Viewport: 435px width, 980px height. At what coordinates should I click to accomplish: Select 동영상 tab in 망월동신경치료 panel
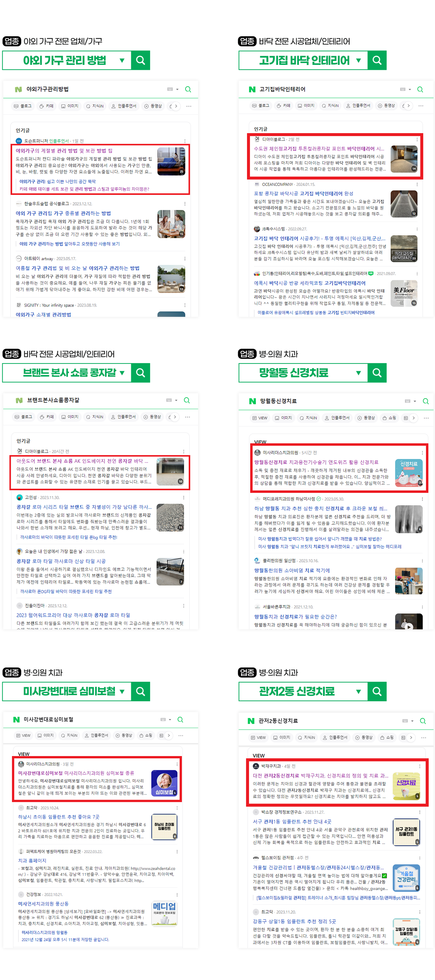366,418
